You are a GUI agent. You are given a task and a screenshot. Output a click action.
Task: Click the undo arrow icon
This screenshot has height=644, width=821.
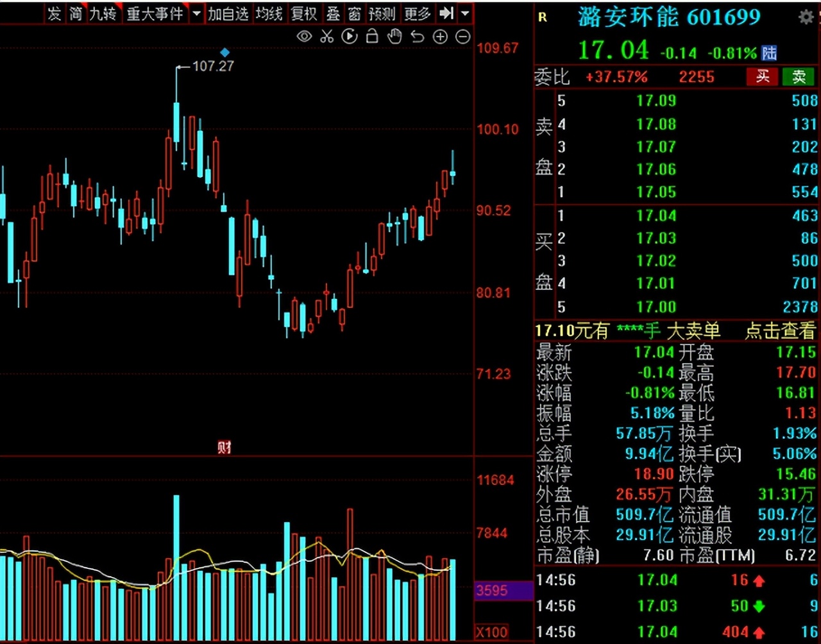click(418, 37)
